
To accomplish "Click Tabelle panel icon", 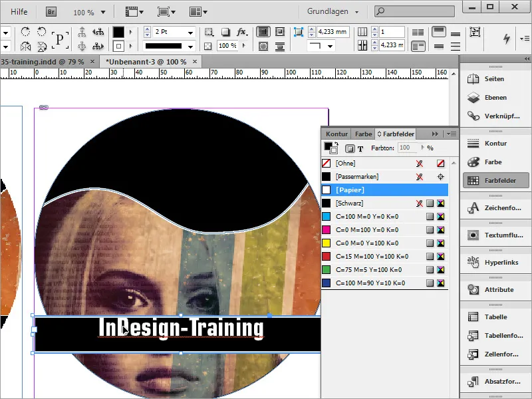I will tap(473, 317).
